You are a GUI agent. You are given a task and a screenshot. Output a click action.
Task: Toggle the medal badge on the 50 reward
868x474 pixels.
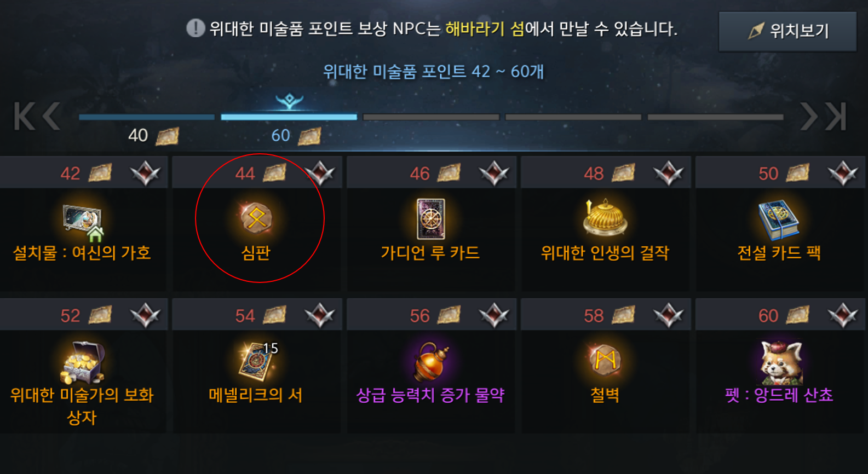843,174
